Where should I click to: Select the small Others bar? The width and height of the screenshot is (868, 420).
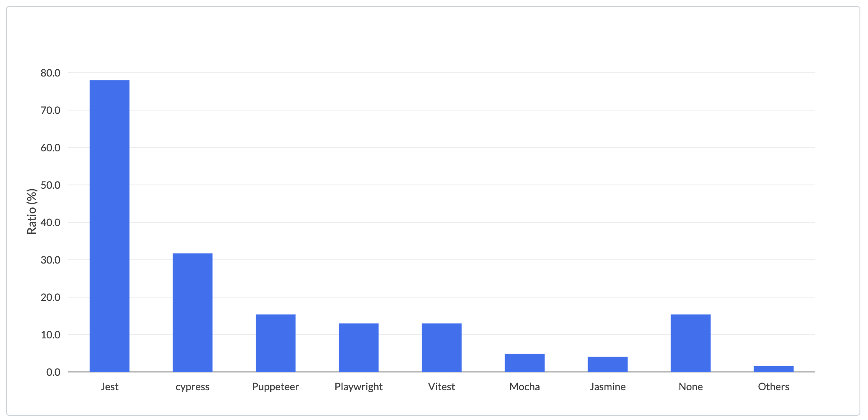tap(773, 369)
